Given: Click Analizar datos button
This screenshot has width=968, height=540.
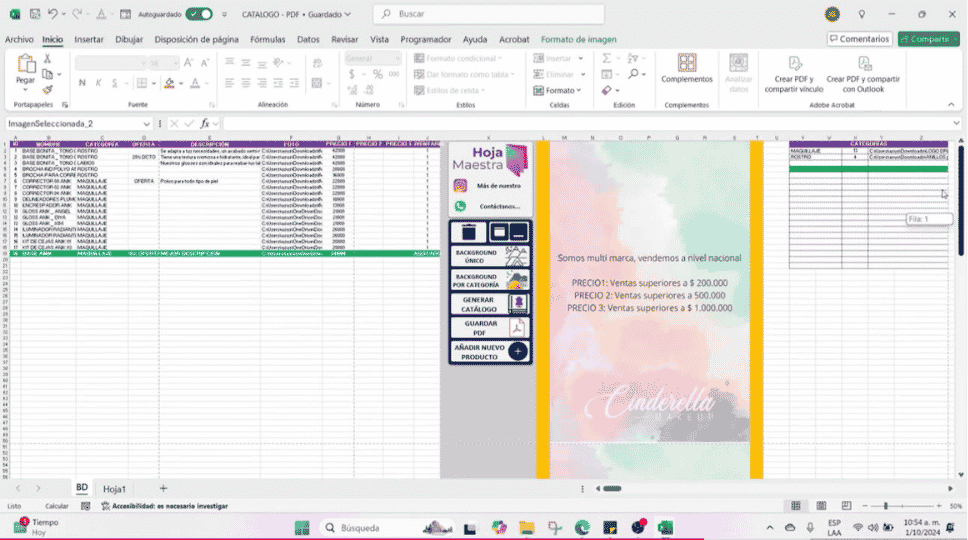Looking at the screenshot, I should tap(738, 73).
